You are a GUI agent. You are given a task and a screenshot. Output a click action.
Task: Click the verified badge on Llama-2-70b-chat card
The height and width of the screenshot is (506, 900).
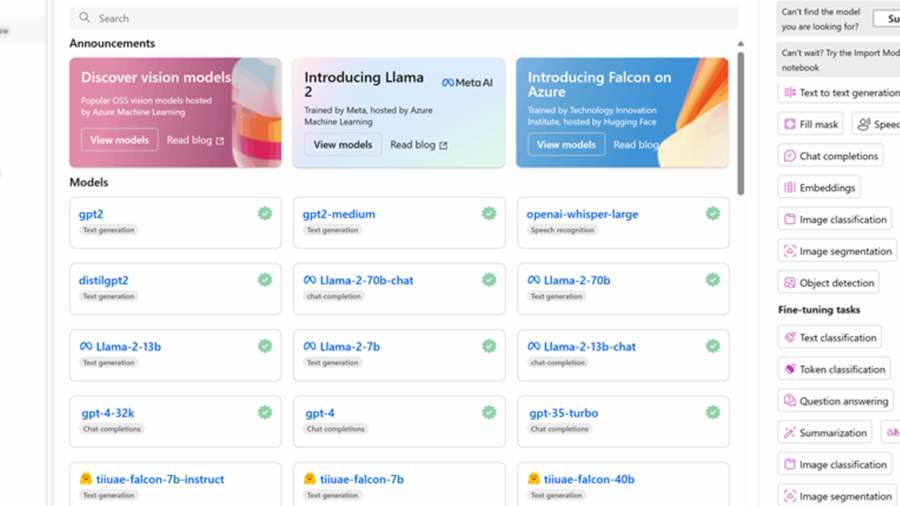(488, 280)
